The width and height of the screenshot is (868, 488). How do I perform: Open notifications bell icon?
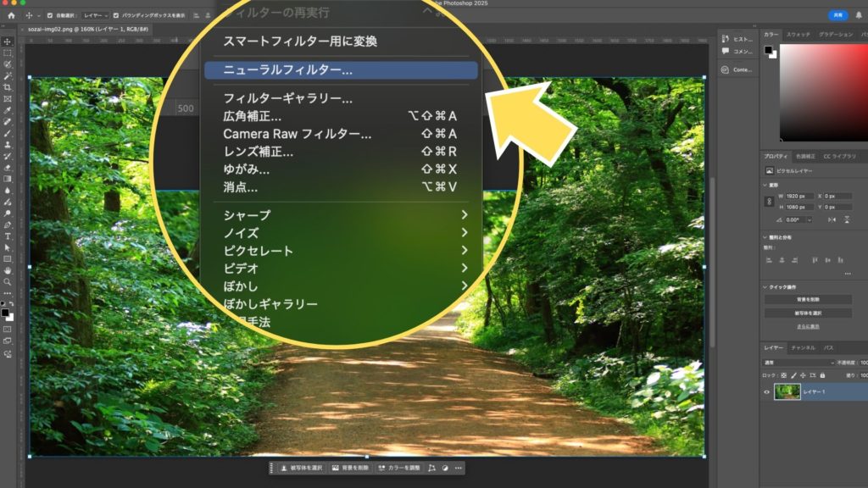click(x=858, y=15)
